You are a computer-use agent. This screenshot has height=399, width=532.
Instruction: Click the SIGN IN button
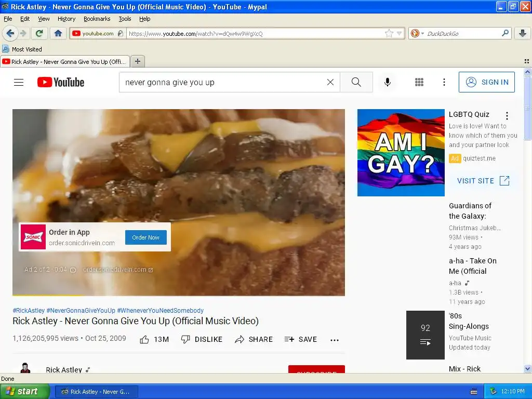tap(486, 82)
